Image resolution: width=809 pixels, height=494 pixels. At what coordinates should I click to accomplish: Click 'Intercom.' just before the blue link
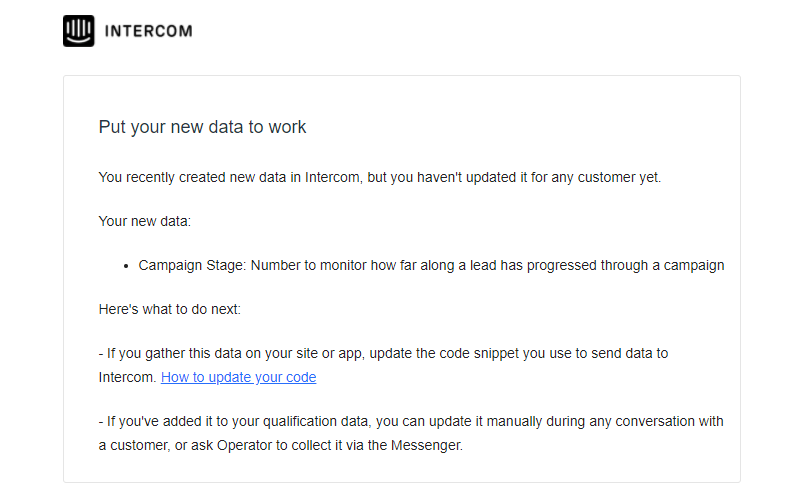127,377
